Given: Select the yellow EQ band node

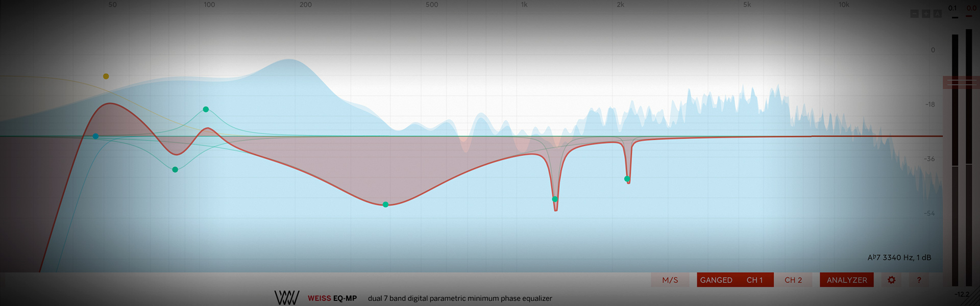Looking at the screenshot, I should [x=106, y=76].
